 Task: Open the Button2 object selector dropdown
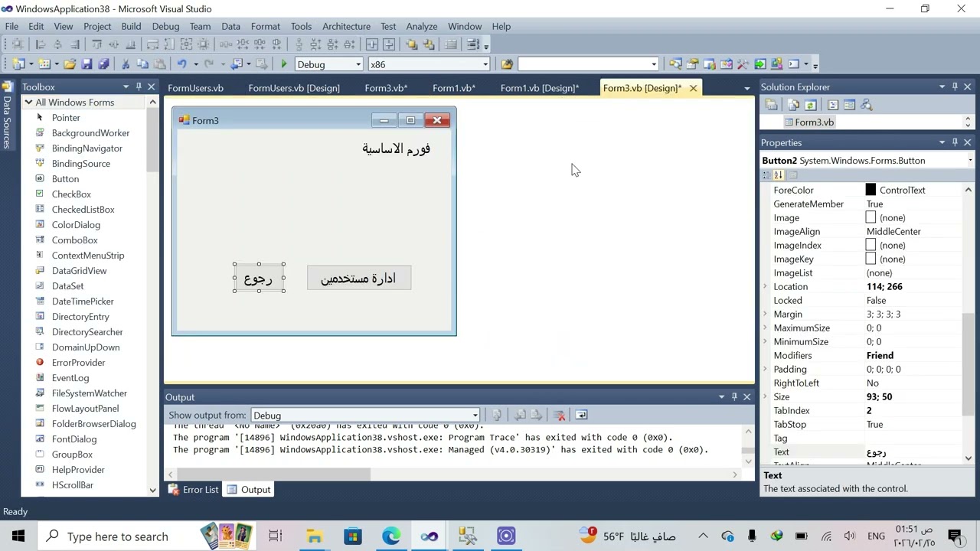(x=970, y=161)
